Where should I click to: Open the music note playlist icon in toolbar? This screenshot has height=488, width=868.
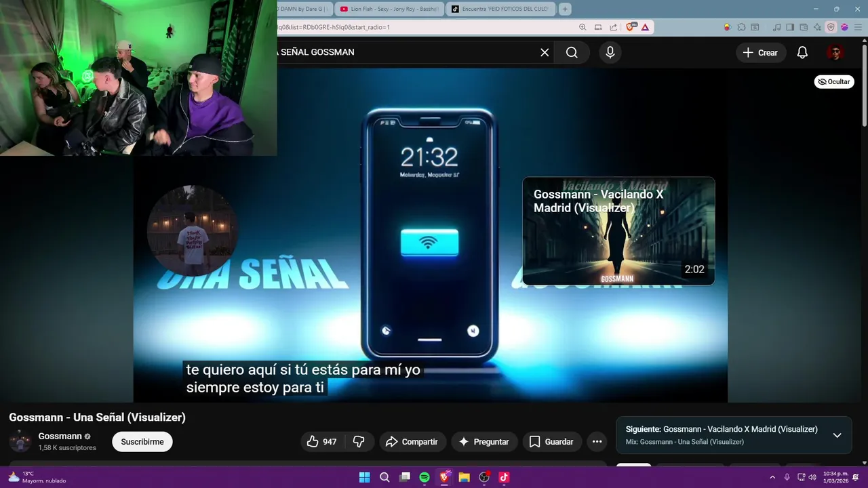777,27
